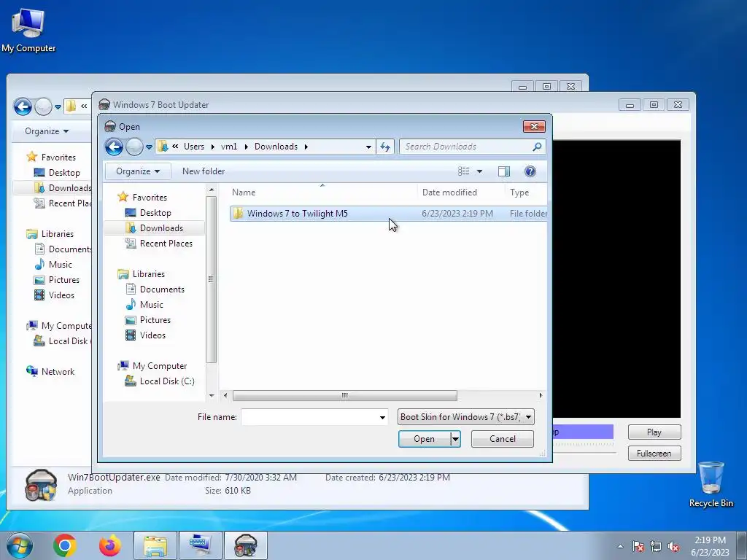
Task: Click Fullscreen in Windows 7 Boot Updater
Action: pyautogui.click(x=654, y=454)
